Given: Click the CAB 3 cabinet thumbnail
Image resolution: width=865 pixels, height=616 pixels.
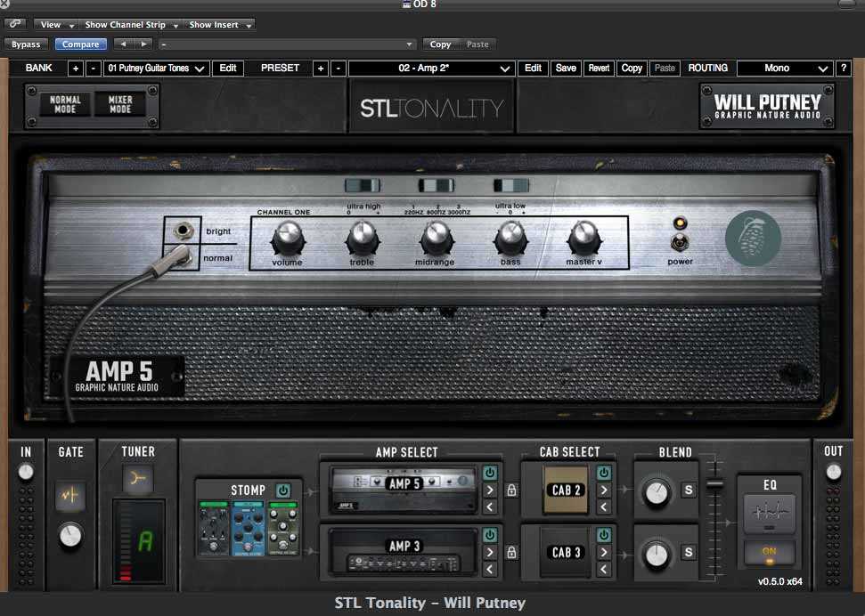Looking at the screenshot, I should (566, 552).
